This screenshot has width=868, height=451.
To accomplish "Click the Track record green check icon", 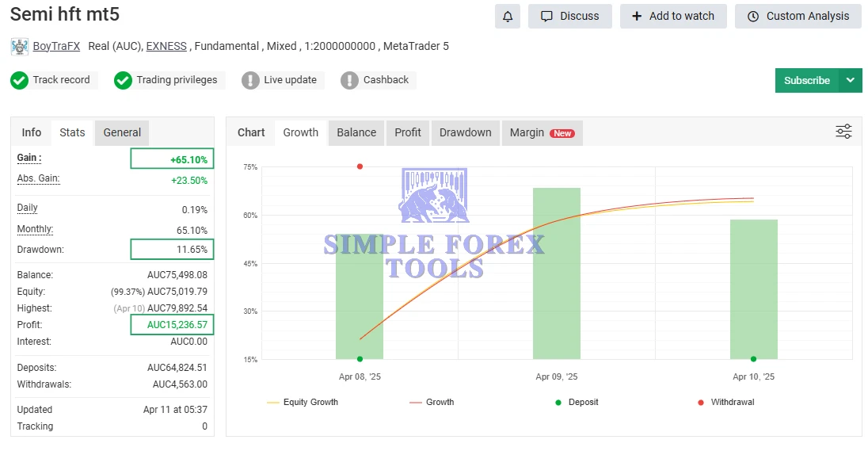I will pyautogui.click(x=19, y=80).
